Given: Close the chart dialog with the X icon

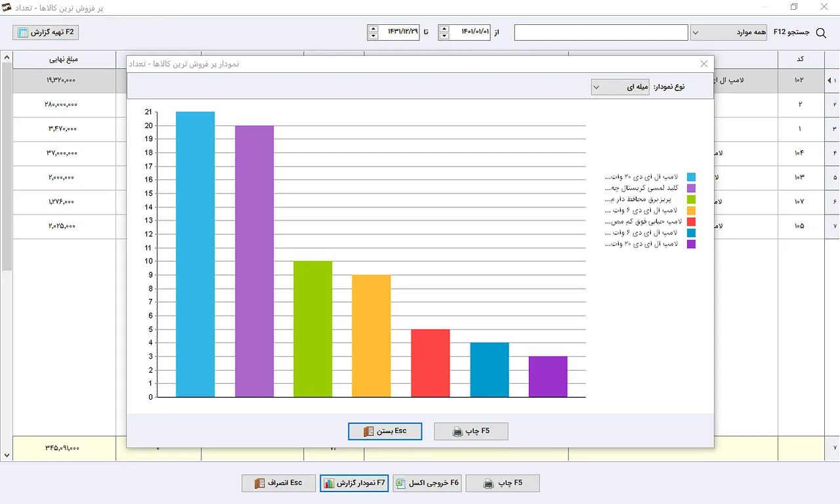Looking at the screenshot, I should click(704, 64).
